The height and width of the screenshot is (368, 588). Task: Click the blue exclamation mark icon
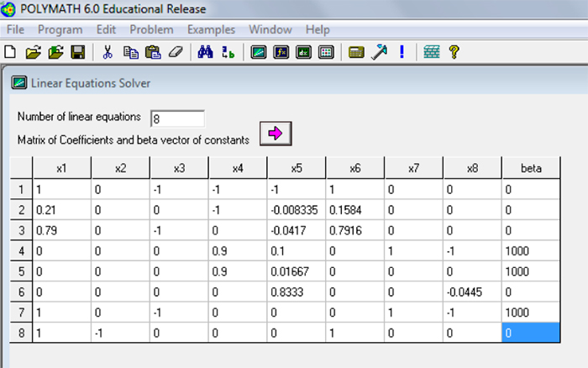pos(402,52)
